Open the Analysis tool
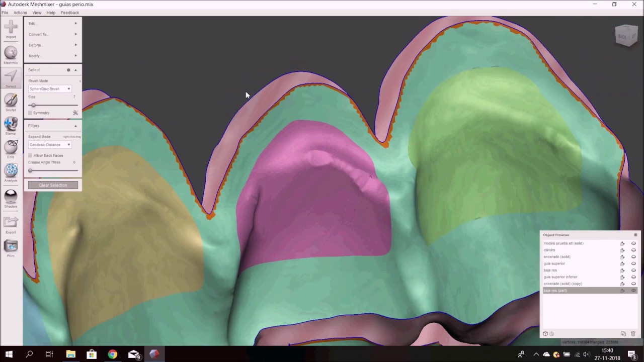 click(x=11, y=173)
